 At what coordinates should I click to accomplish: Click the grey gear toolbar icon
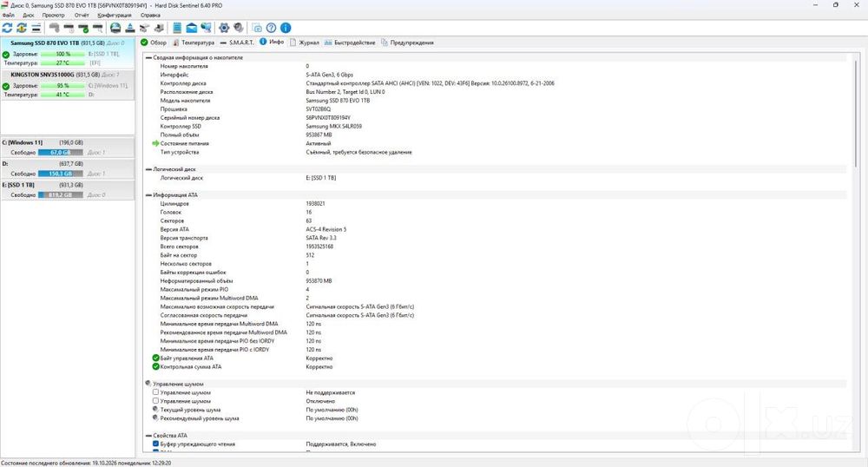click(x=238, y=28)
